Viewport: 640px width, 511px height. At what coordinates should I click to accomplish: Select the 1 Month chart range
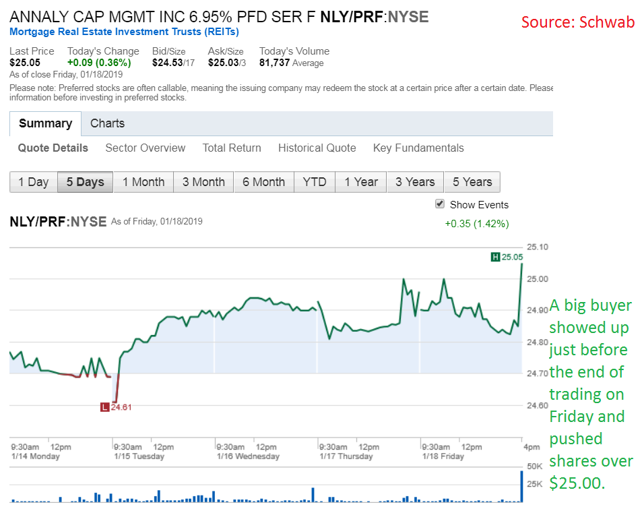pyautogui.click(x=143, y=182)
